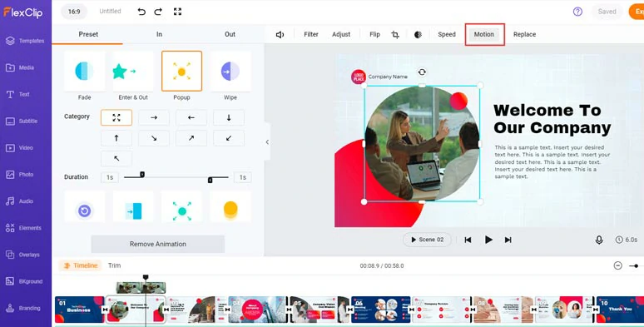Click the 6.0s scene duration clock
Screen dimensions: 644x327
coord(627,240)
